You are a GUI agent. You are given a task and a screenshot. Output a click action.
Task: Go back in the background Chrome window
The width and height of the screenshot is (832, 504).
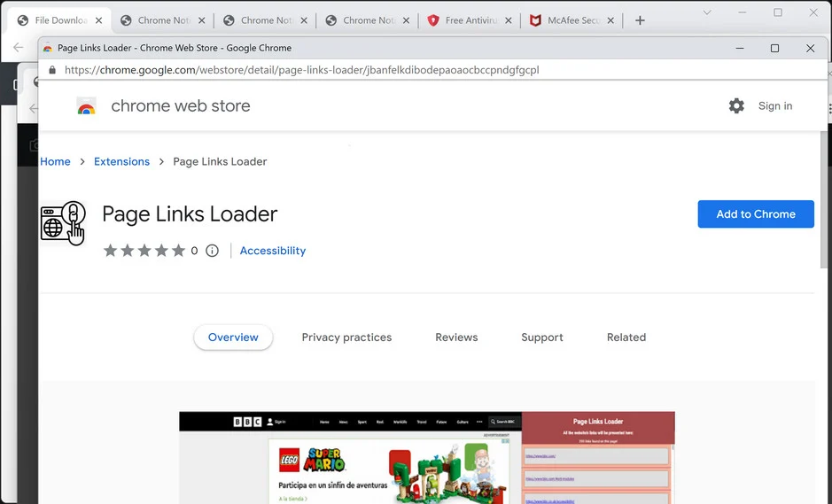tap(19, 47)
